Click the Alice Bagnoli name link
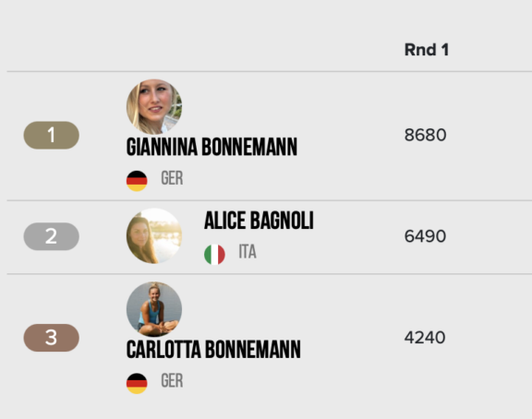 259,221
